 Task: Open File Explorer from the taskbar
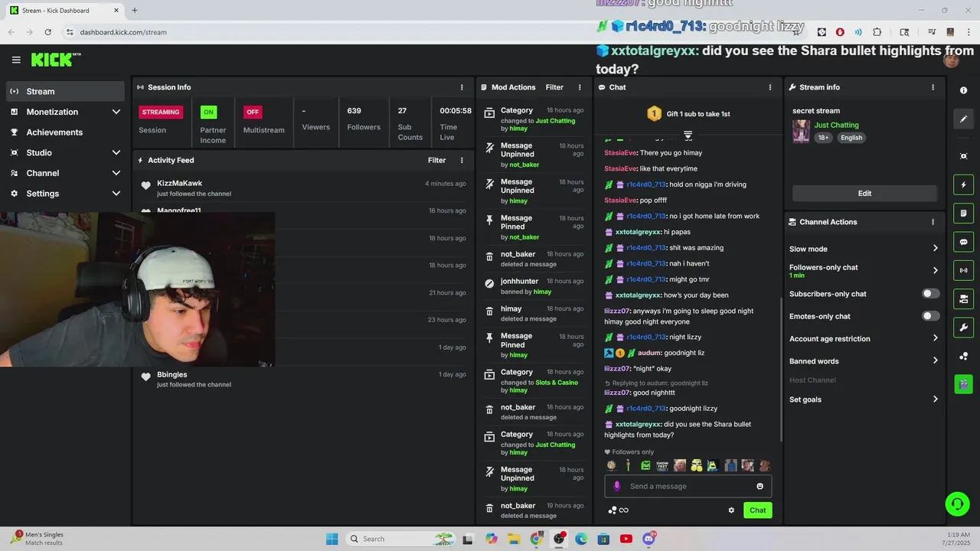(x=514, y=539)
